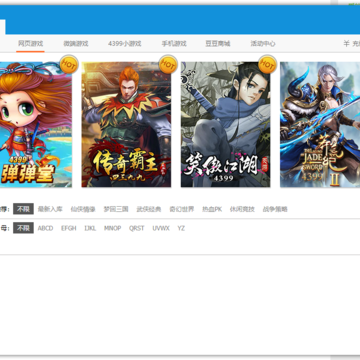360x360 pixels.
Task: Filter games by 奇幻世界
Action: (x=182, y=209)
